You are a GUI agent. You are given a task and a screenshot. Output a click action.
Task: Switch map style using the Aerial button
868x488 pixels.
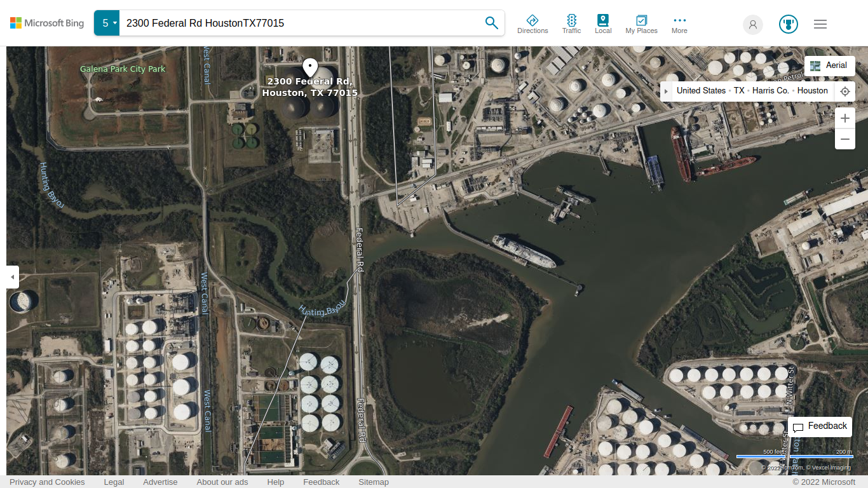(x=830, y=65)
